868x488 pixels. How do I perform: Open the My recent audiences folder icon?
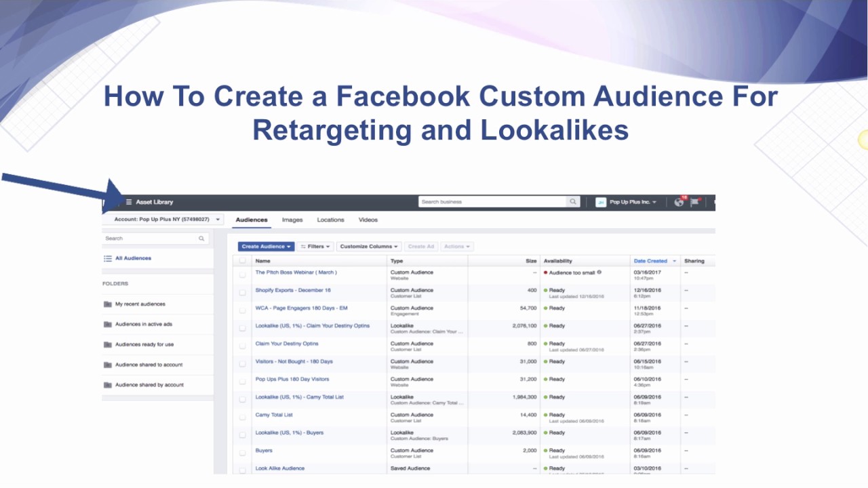click(x=107, y=304)
